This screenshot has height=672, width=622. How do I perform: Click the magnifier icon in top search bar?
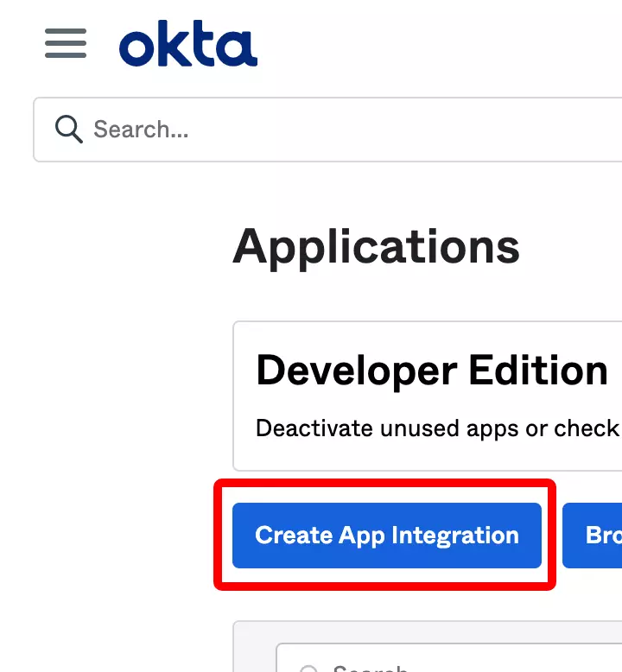click(x=68, y=129)
